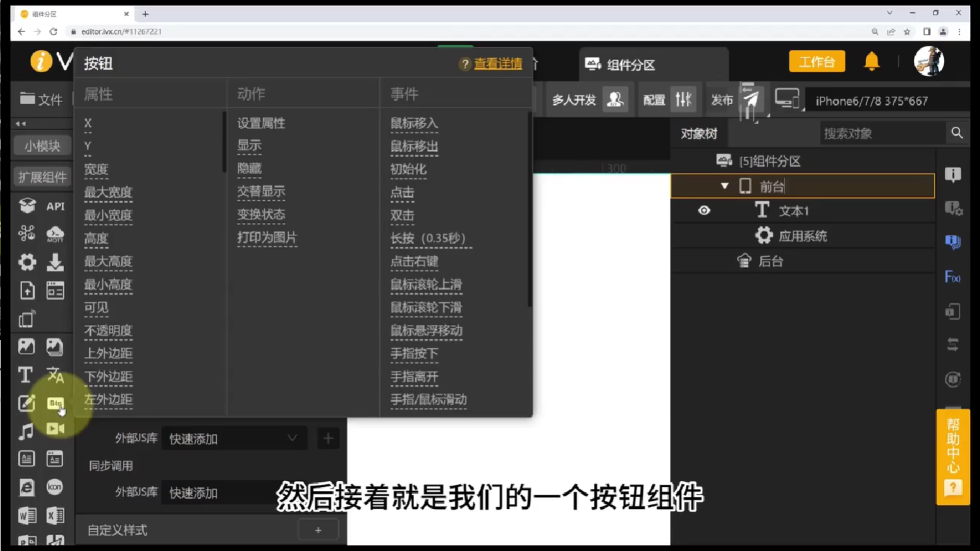
Task: Click the 工作台 button
Action: [817, 61]
